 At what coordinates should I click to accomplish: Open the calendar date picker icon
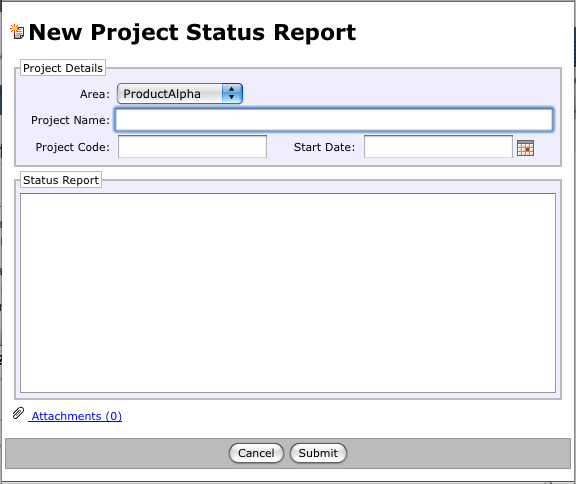[x=525, y=148]
